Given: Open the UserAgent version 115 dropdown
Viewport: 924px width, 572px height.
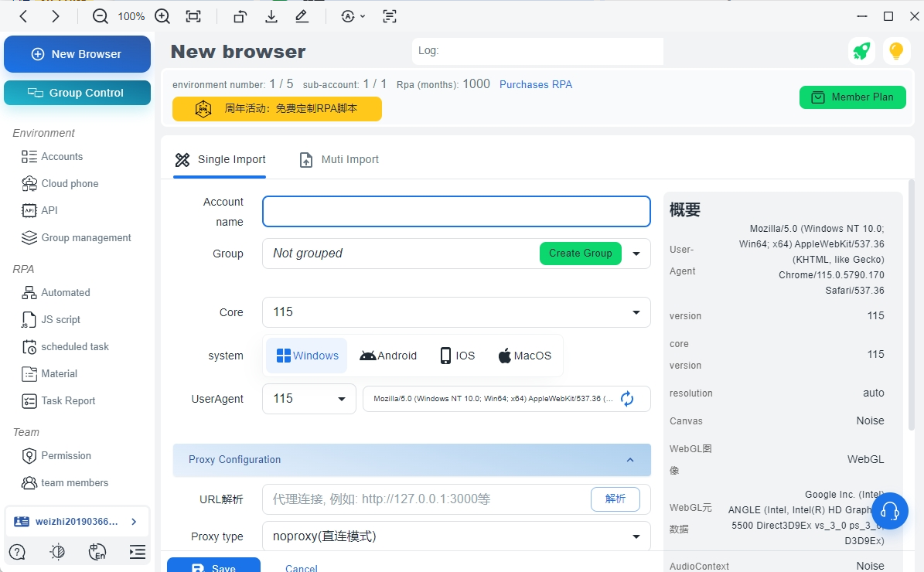Looking at the screenshot, I should [309, 399].
